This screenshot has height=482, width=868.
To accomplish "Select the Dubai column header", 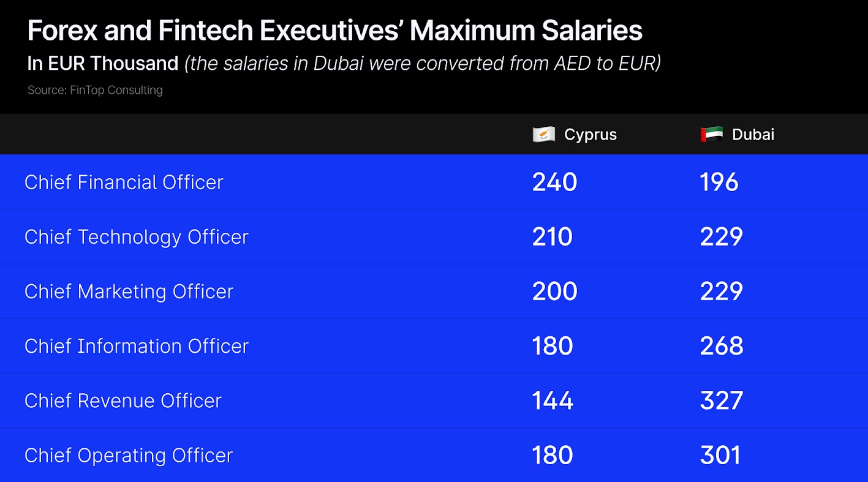I will click(753, 135).
